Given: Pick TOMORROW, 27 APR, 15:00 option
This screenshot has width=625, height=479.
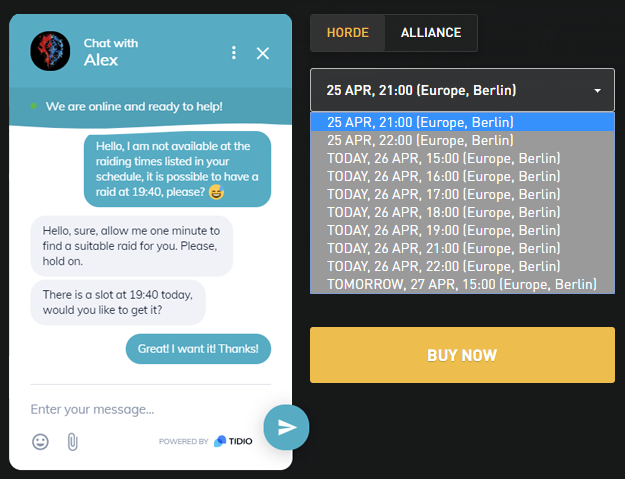Looking at the screenshot, I should coord(462,284).
